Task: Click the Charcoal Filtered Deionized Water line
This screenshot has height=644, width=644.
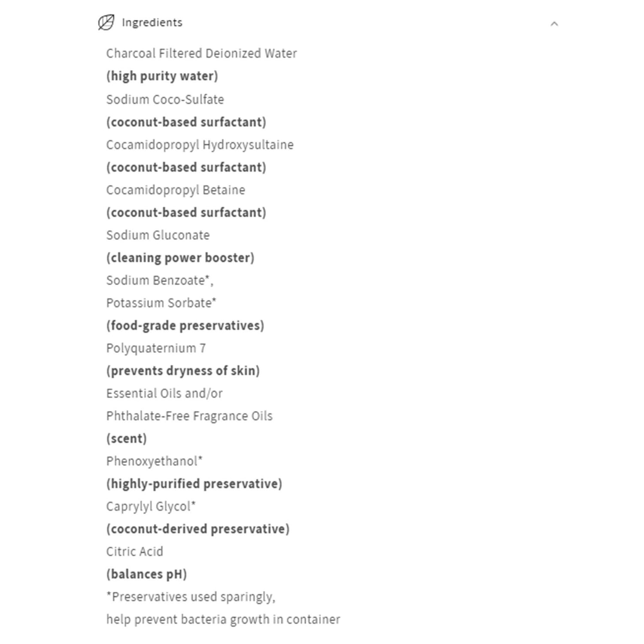Action: pos(201,53)
